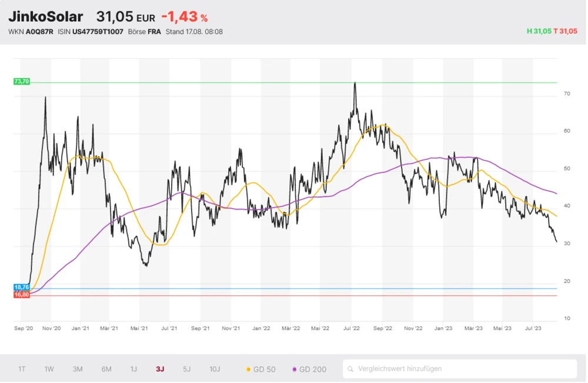Click the July 2022 price peak on chart
Viewport: 588px width, 383px height.
tap(355, 84)
